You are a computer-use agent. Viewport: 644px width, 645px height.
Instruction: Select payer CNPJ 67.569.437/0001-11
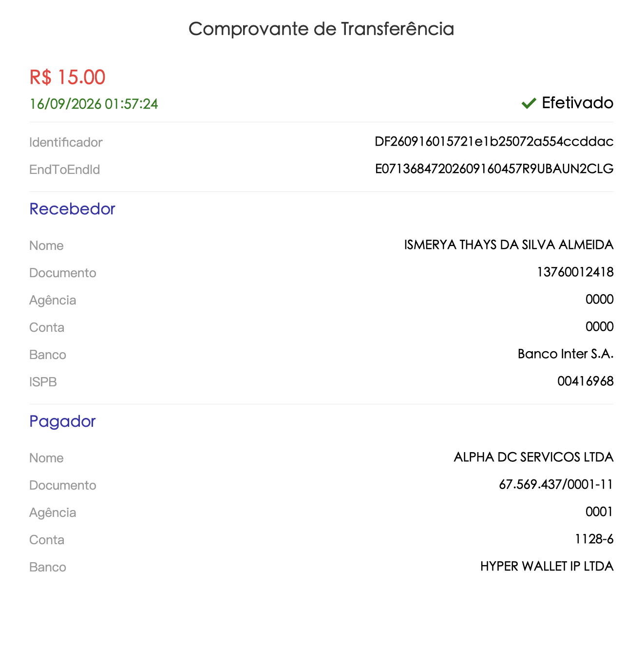coord(556,484)
